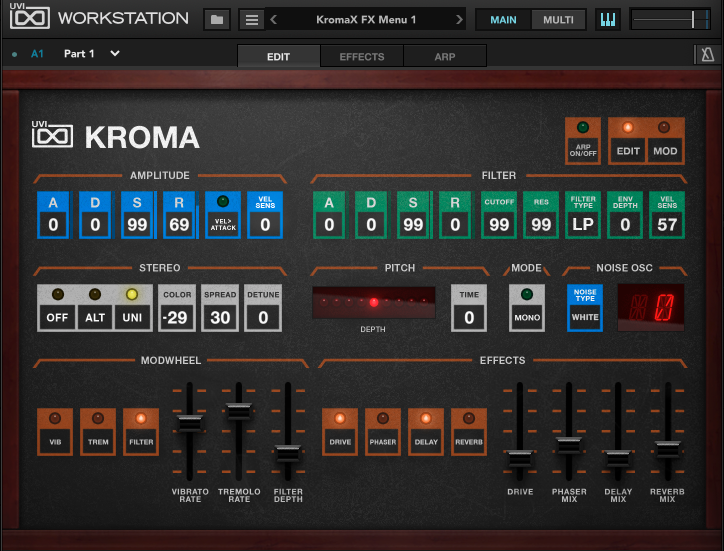Click the stereo DETUNE value

coord(263,317)
